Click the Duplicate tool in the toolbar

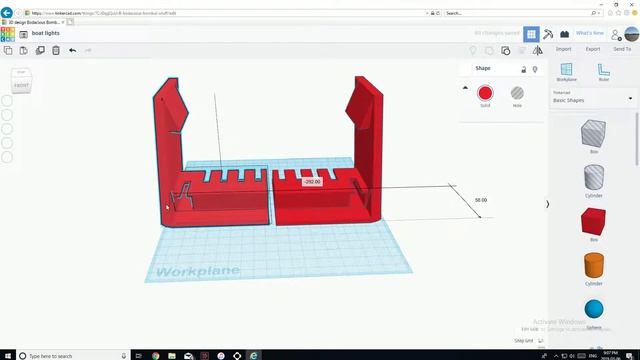[40, 50]
